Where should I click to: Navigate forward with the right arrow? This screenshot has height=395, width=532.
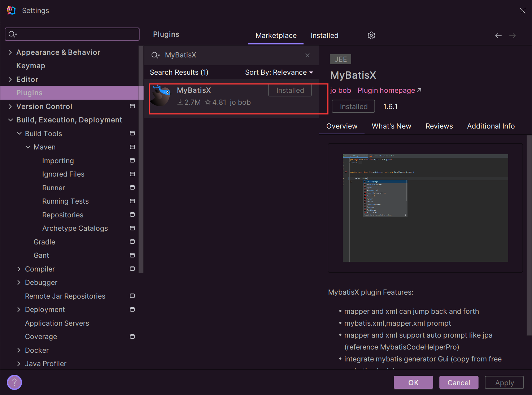point(513,36)
